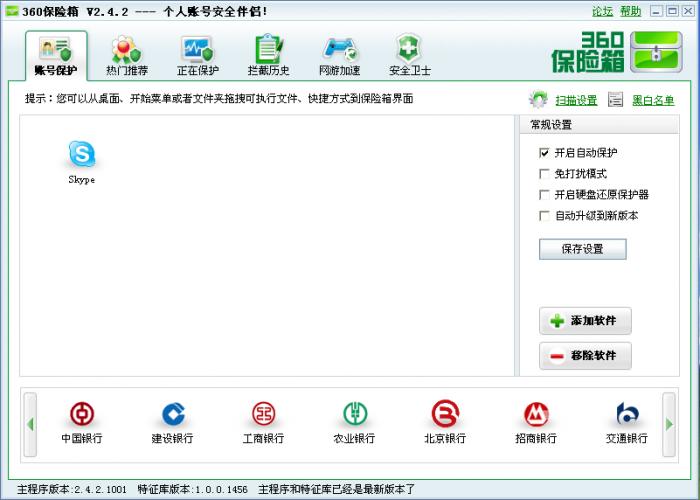This screenshot has height=500, width=700.
Task: Check the 自动升级到新版本 checkbox
Action: click(x=544, y=216)
